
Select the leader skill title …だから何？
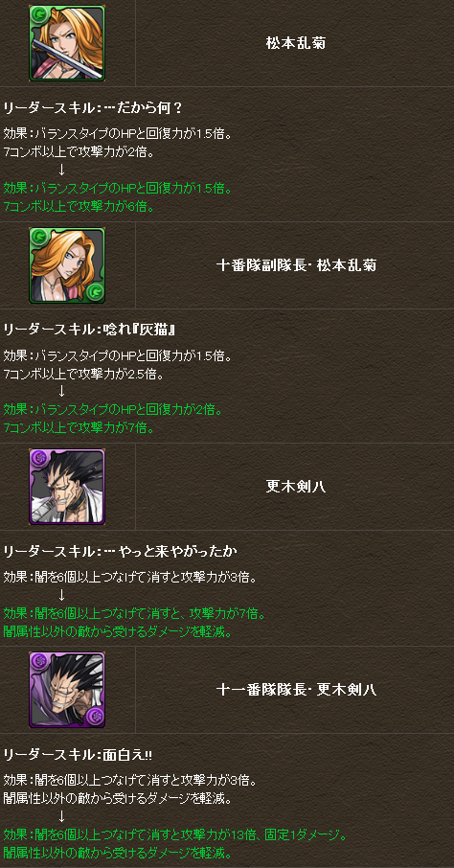(x=143, y=108)
